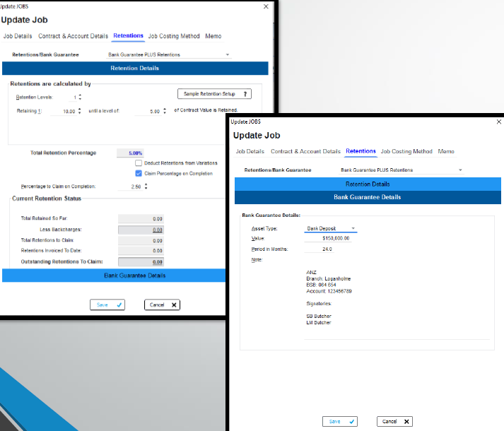Viewport: 504px width, 431px height.
Task: Collapse Retention Details bar in back window
Action: [x=135, y=68]
